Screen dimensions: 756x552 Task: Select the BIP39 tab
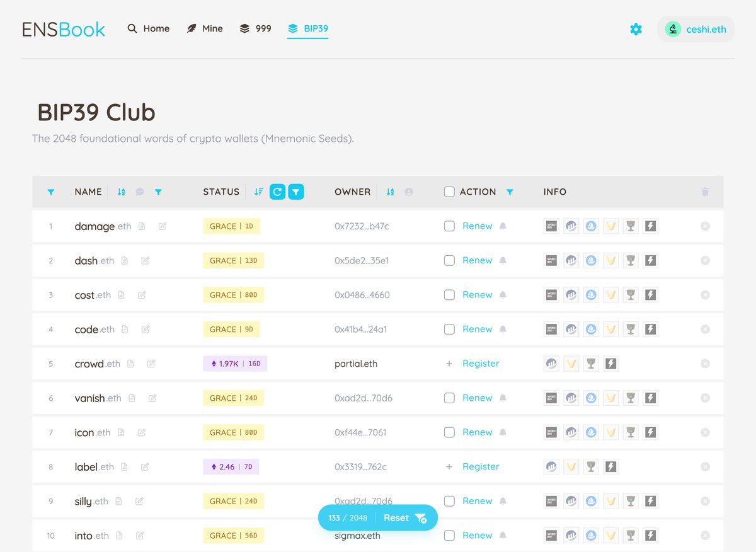tap(307, 28)
